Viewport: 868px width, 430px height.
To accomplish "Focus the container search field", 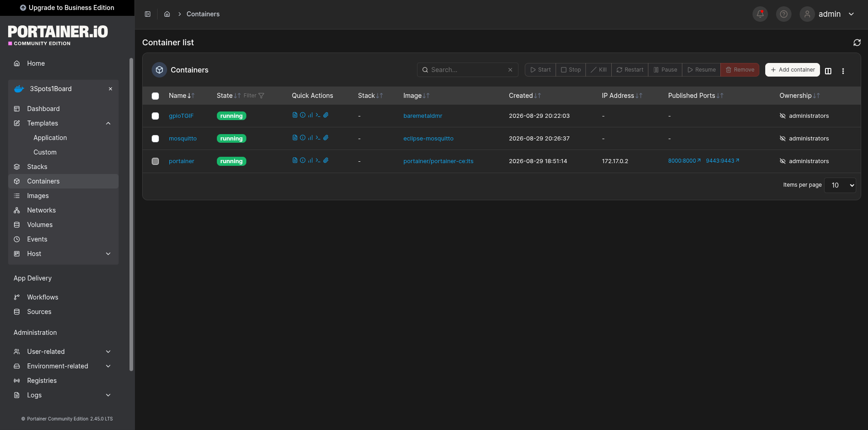I will pos(468,70).
